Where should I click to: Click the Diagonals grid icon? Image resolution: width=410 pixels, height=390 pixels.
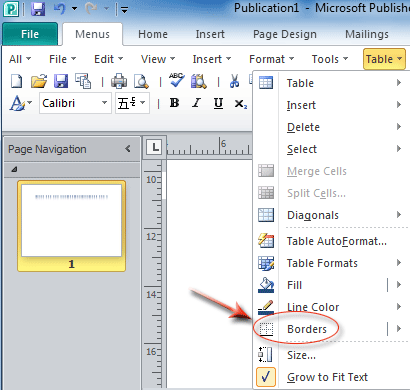[x=266, y=215]
